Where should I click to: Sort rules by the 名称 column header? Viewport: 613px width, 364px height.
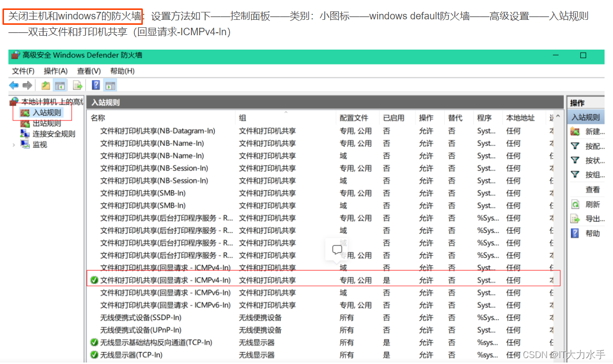tap(98, 118)
